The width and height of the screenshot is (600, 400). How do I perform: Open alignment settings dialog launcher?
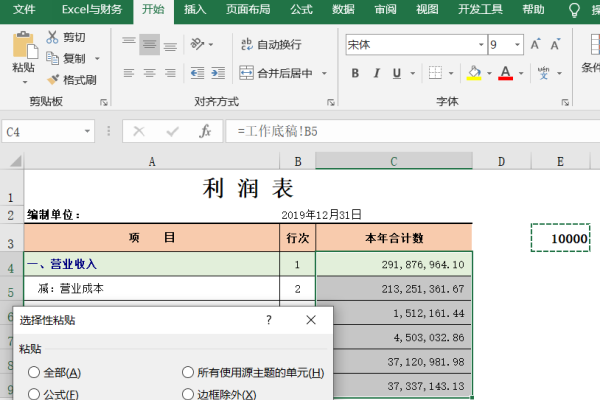tap(331, 102)
